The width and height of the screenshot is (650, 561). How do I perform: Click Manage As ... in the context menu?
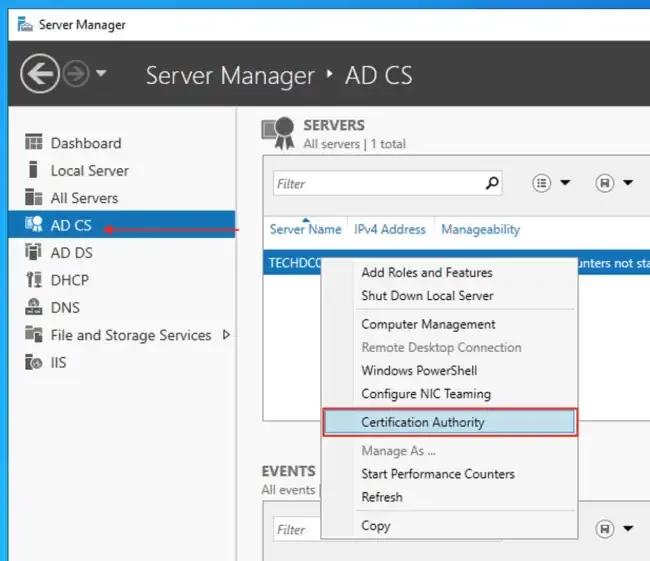coord(398,451)
